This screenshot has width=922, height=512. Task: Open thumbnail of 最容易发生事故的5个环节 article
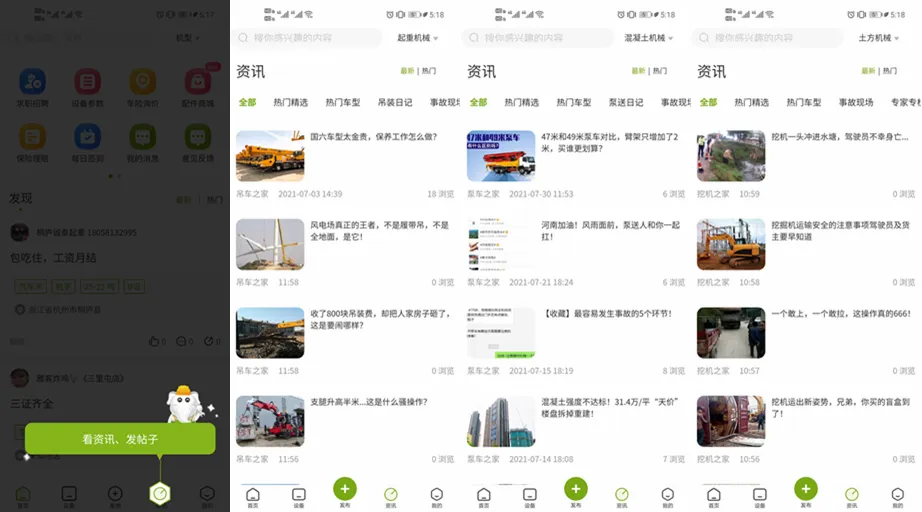[x=501, y=333]
